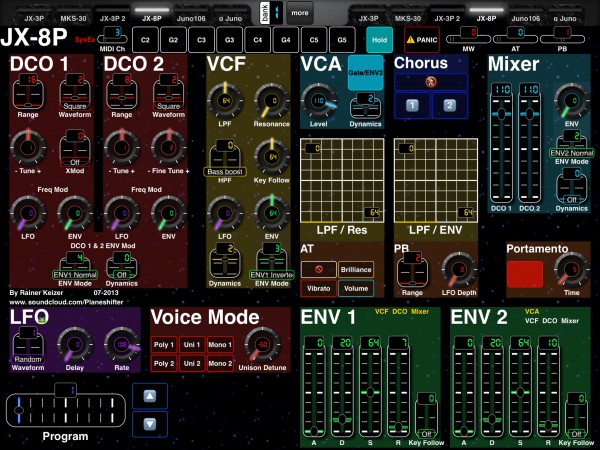Click the Unison Detune knob
The width and height of the screenshot is (600, 450).
(262, 344)
